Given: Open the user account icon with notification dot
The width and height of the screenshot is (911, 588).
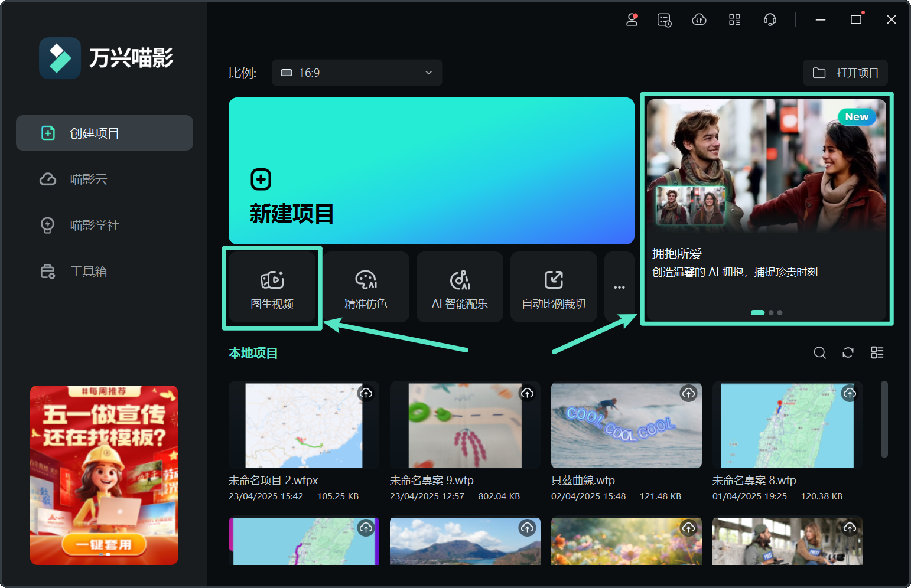Looking at the screenshot, I should pyautogui.click(x=630, y=19).
